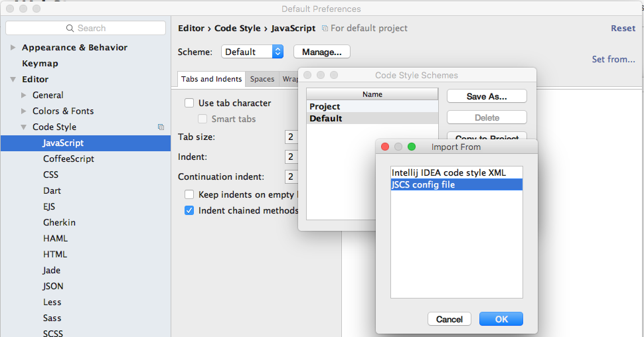Select the Tabs and Indents tab

tap(212, 79)
